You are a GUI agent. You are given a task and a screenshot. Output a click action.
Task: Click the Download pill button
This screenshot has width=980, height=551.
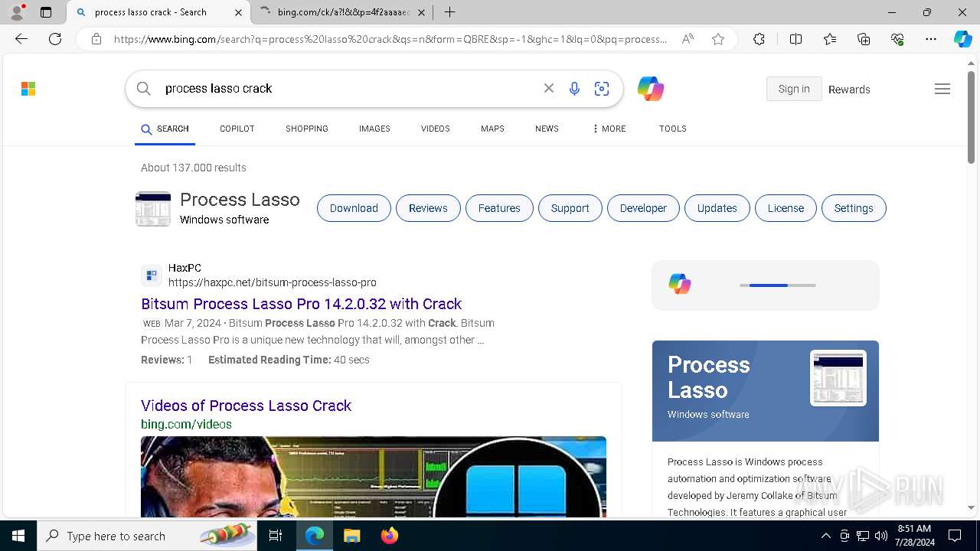pyautogui.click(x=354, y=208)
